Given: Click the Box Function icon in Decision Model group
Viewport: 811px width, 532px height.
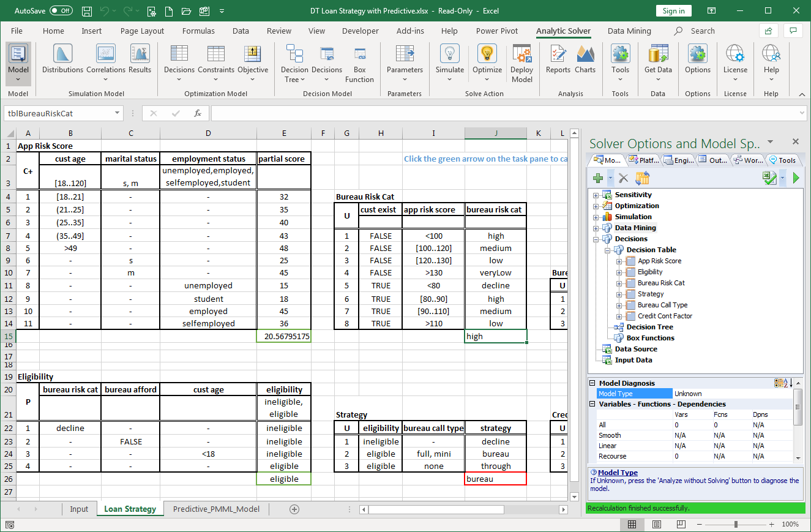Looking at the screenshot, I should click(359, 61).
